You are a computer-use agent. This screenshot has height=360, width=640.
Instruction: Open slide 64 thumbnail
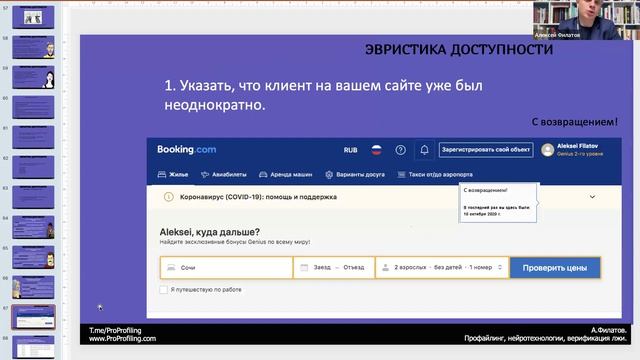[x=33, y=227]
